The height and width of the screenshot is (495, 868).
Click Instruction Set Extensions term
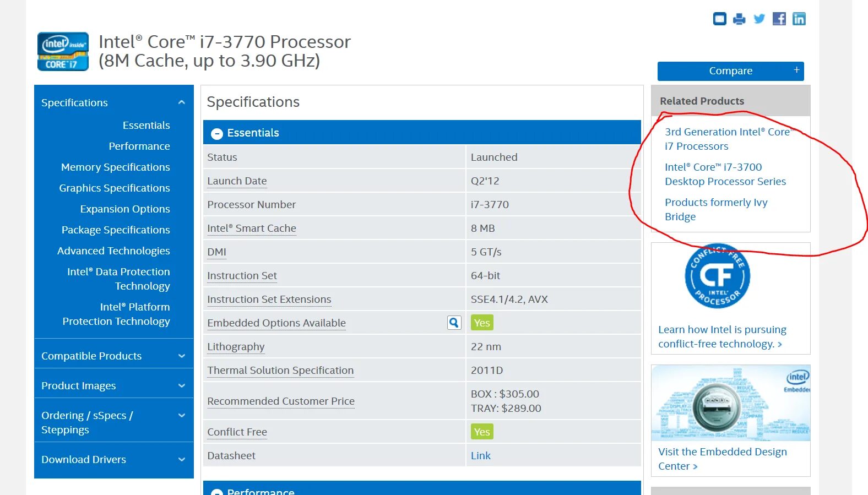[x=269, y=300]
